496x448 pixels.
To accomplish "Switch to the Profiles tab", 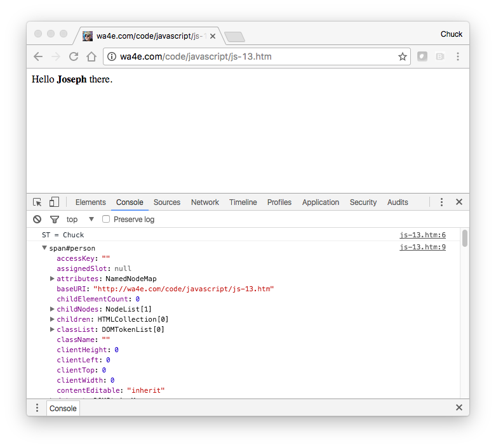I will click(x=279, y=202).
